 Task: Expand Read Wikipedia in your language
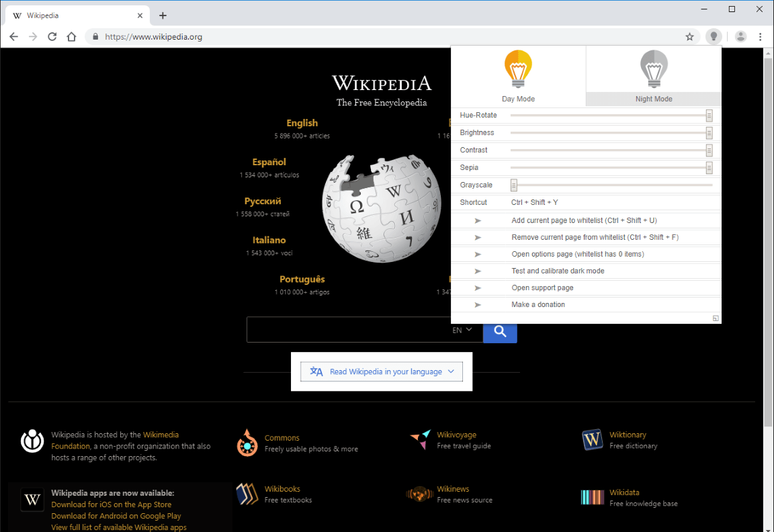pos(382,371)
